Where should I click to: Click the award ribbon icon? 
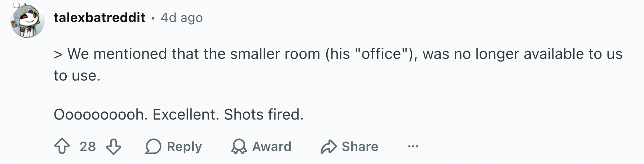[239, 147]
